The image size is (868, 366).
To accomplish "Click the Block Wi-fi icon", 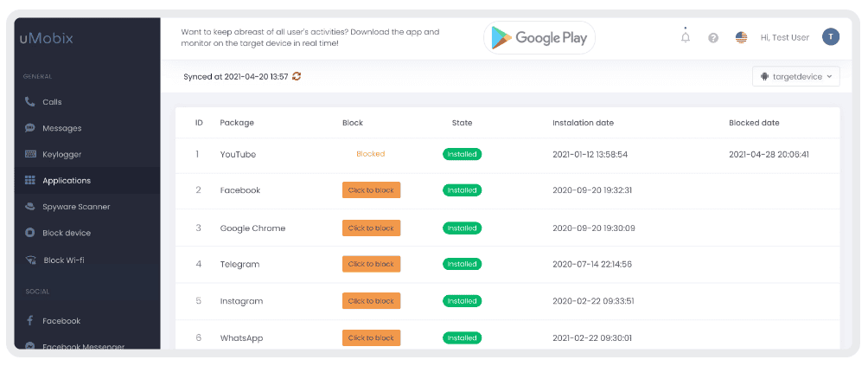I will click(x=31, y=260).
